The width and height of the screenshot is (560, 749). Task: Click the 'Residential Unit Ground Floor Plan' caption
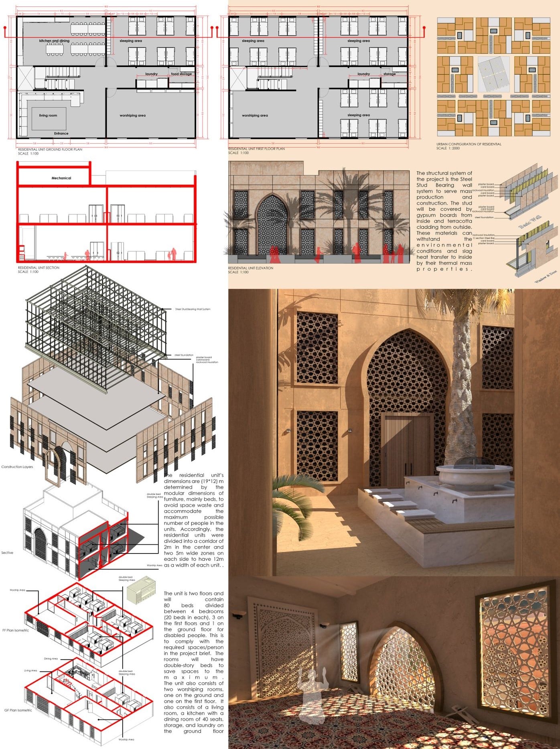coord(50,150)
